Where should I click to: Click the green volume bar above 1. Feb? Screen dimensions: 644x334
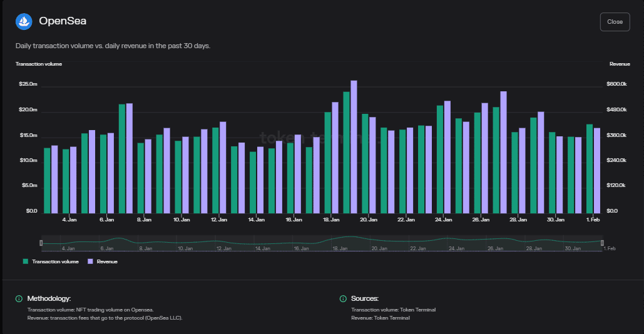[590, 169]
